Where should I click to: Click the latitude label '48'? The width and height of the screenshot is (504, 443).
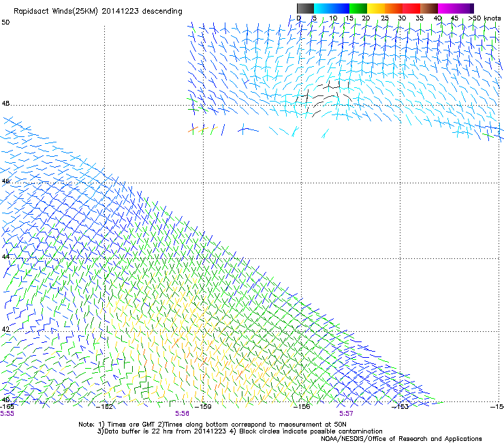point(5,104)
